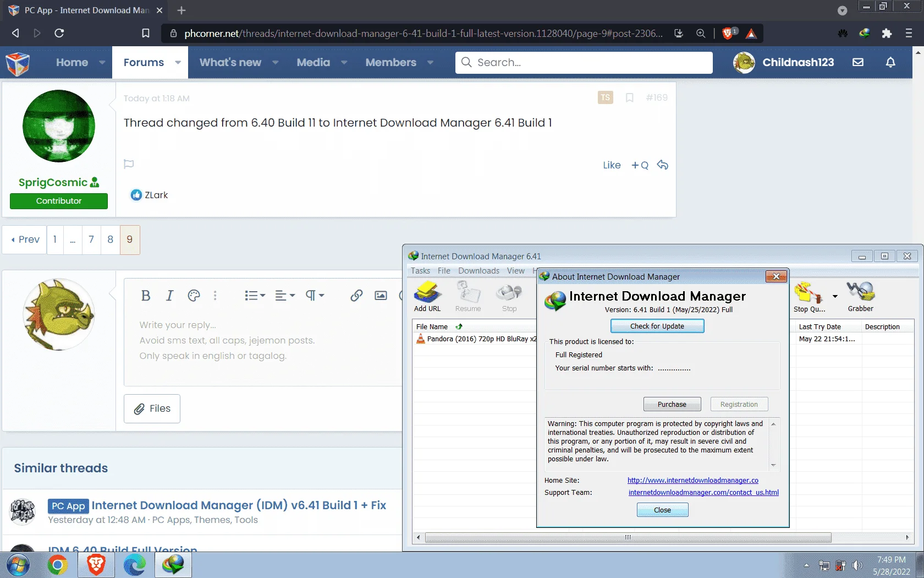This screenshot has height=578, width=924.
Task: Toggle bold in the reply editor
Action: pyautogui.click(x=146, y=296)
